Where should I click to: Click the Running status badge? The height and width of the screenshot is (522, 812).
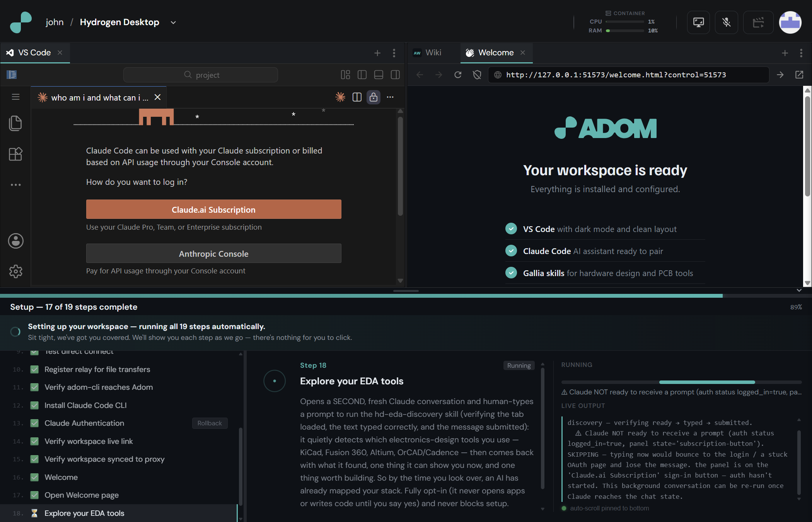519,365
